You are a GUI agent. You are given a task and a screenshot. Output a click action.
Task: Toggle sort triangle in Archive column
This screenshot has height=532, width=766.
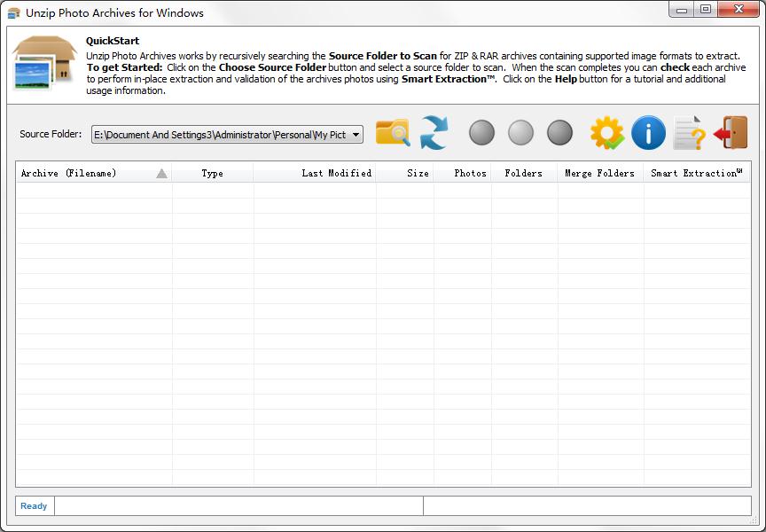click(x=161, y=174)
